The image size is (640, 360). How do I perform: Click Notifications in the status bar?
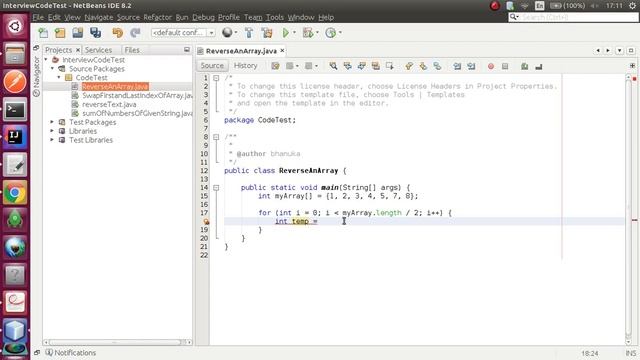pos(71,353)
